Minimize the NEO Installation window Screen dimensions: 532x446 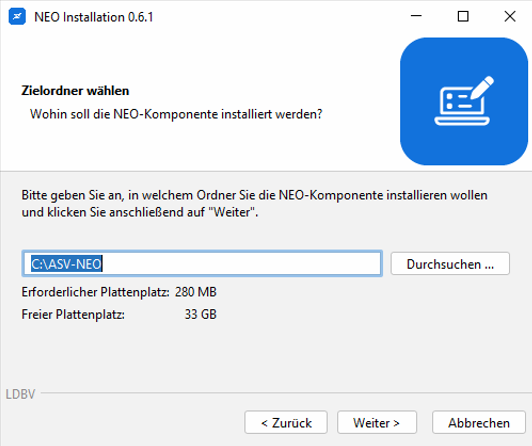pos(416,16)
